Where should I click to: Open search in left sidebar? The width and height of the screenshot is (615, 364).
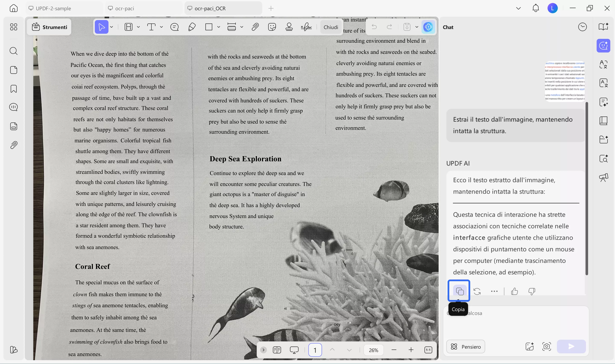click(13, 51)
